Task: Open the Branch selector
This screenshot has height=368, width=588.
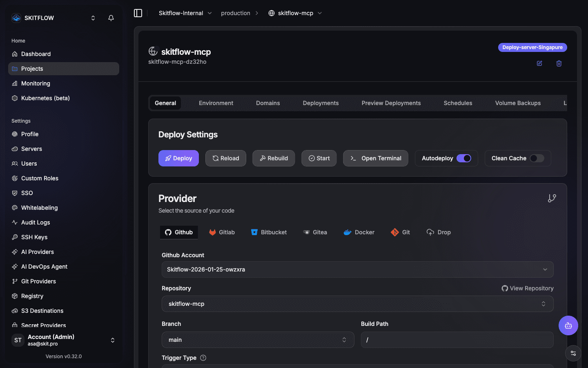Action: click(258, 340)
